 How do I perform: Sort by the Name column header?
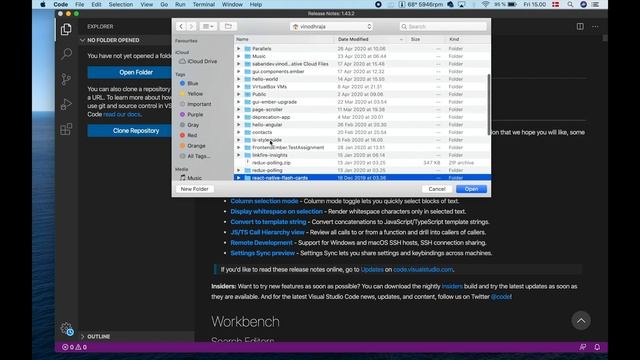pos(284,39)
